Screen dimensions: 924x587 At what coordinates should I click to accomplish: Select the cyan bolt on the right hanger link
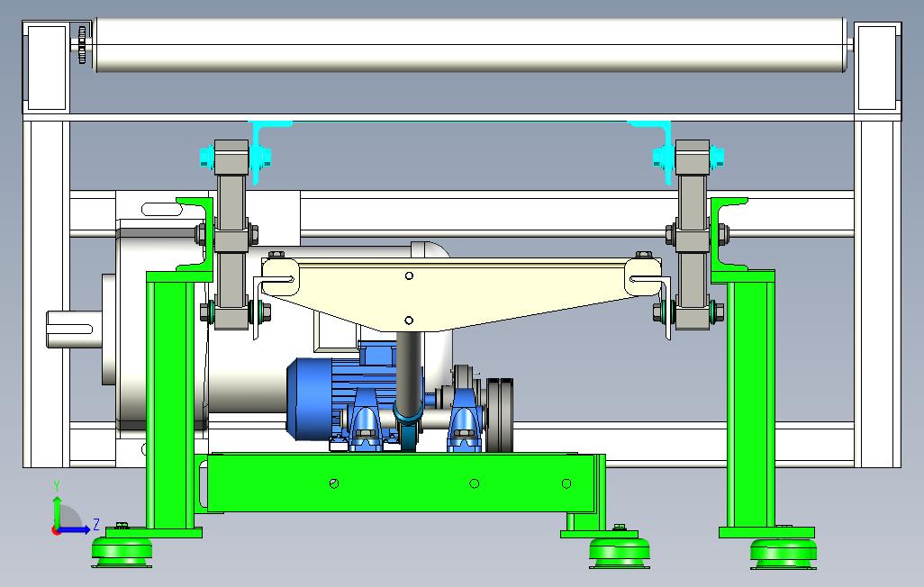tap(715, 157)
